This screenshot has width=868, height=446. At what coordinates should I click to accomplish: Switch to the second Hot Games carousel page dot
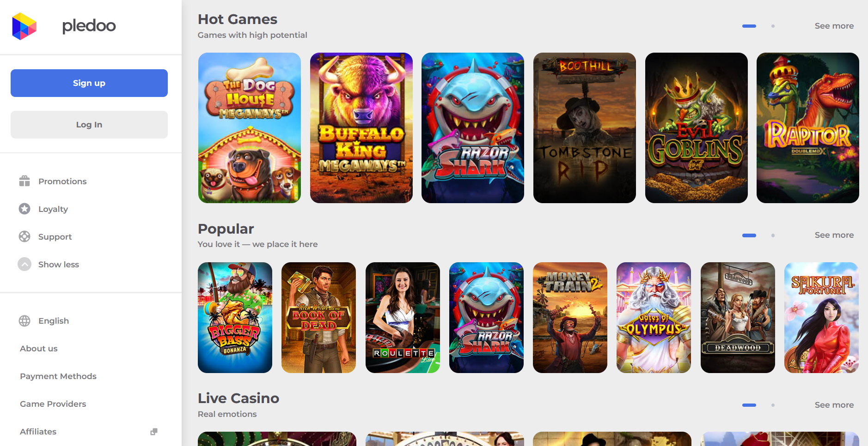pyautogui.click(x=773, y=26)
